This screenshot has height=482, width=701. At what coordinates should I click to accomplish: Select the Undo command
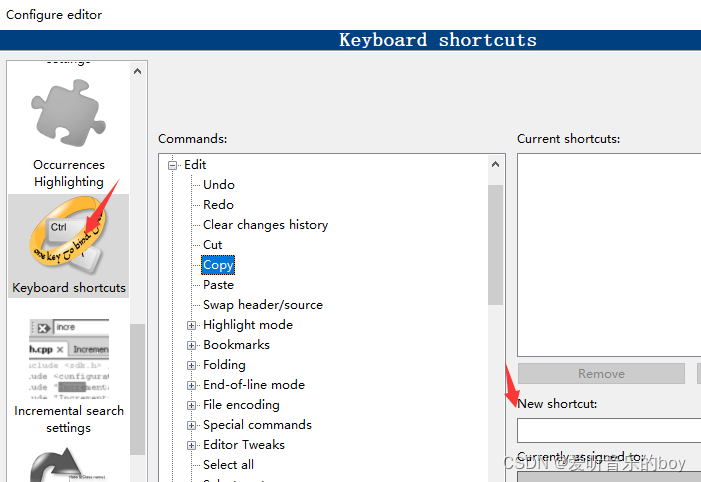coord(219,185)
